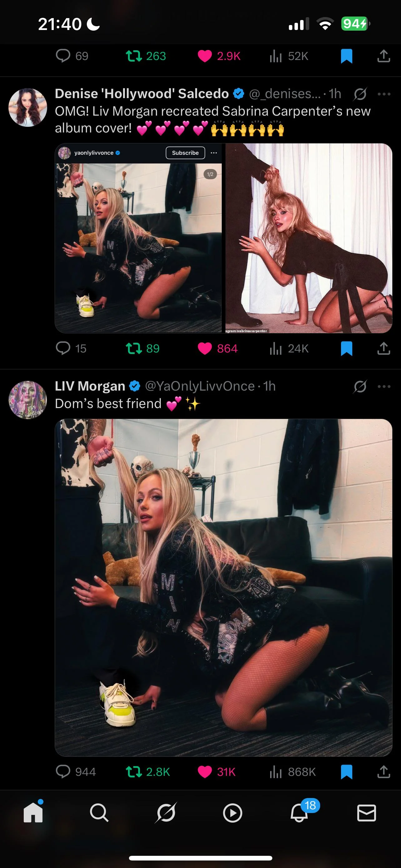Reply to Denise's post with 15 comments

pos(71,348)
